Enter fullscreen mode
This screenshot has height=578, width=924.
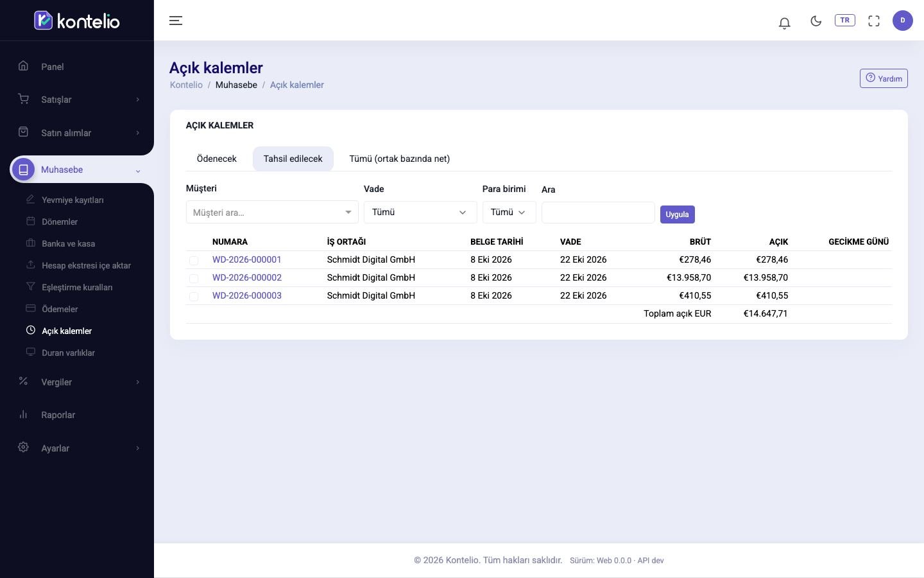point(874,21)
